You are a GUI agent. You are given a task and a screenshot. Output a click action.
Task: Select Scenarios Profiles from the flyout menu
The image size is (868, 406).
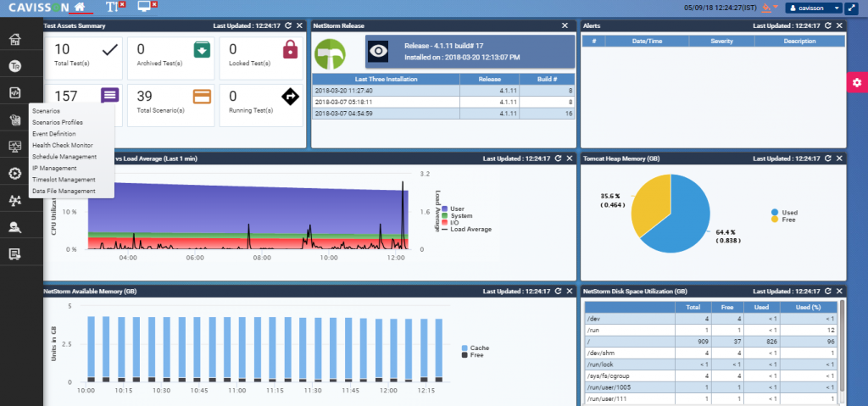pyautogui.click(x=58, y=122)
